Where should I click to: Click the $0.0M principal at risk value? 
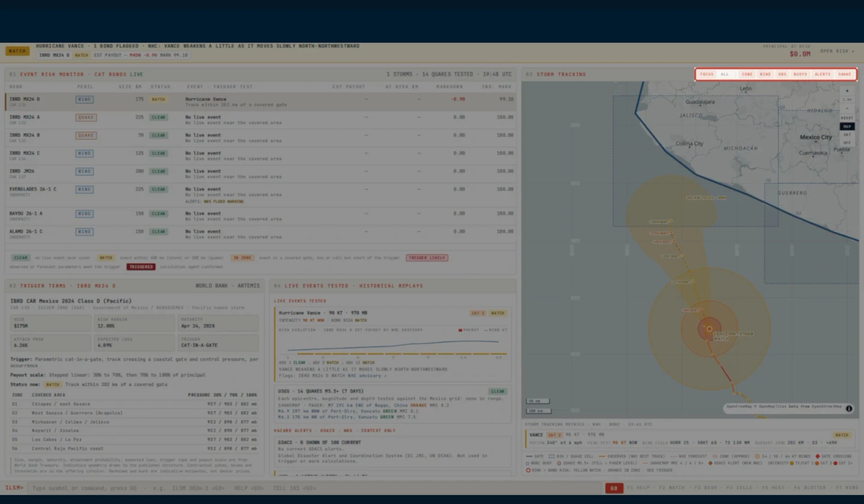(800, 54)
